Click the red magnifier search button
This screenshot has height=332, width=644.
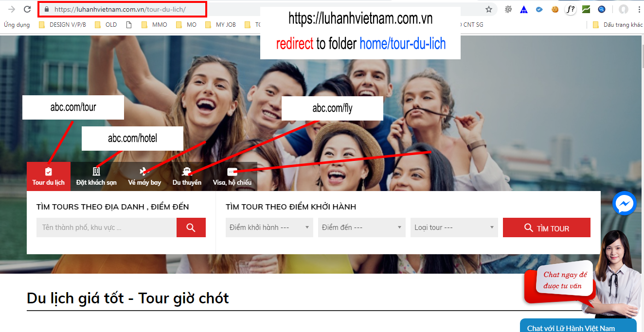point(191,227)
